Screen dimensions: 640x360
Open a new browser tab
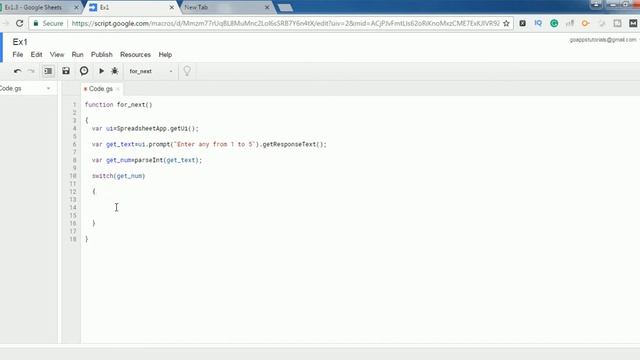(x=285, y=8)
